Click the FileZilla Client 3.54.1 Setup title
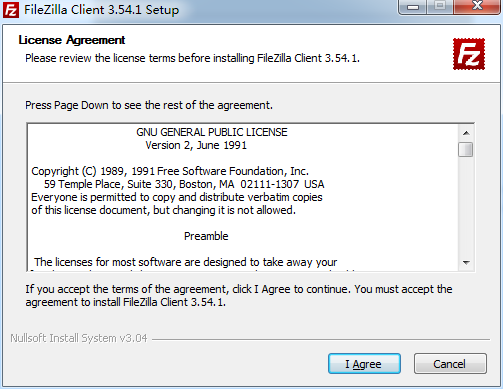 coord(101,10)
